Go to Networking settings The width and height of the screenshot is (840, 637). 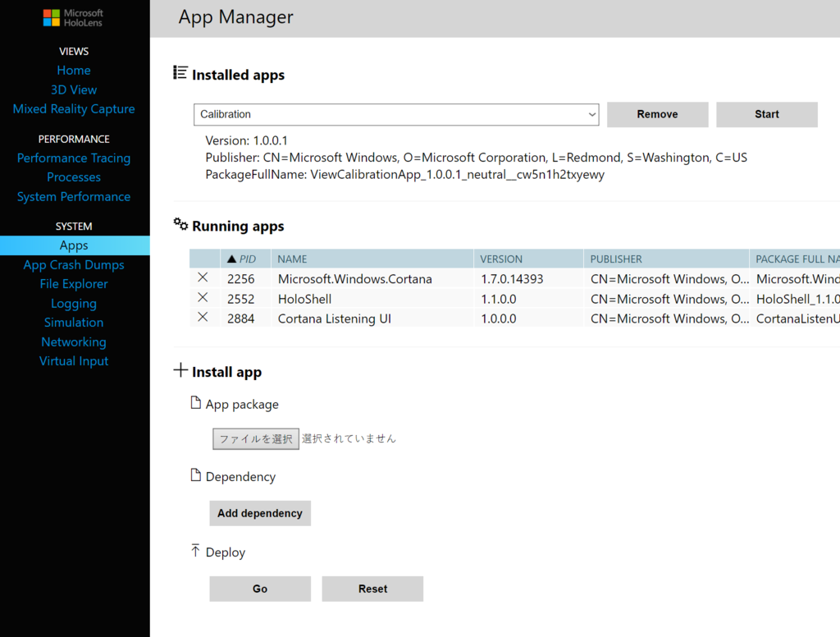pyautogui.click(x=74, y=342)
